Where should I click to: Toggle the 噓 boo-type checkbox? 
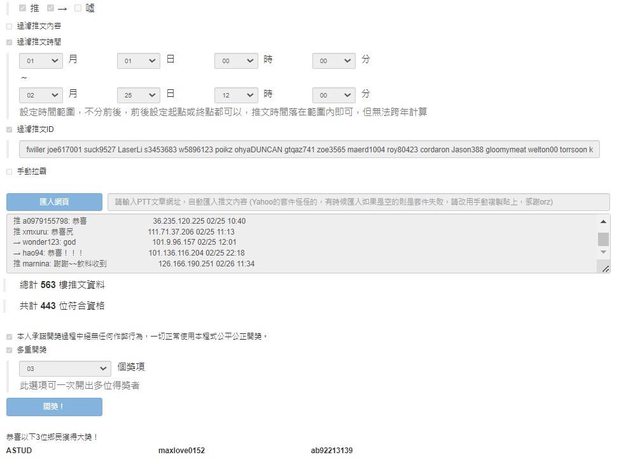[76, 8]
